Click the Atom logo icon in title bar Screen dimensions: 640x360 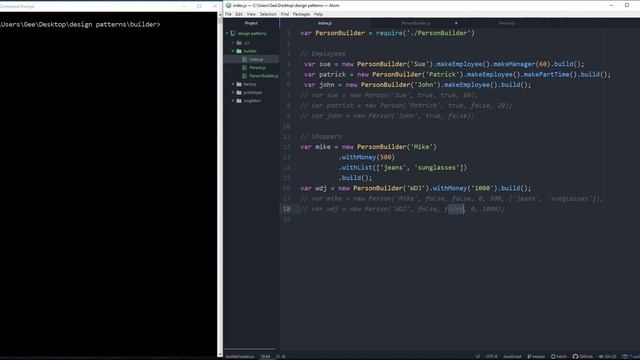point(229,5)
